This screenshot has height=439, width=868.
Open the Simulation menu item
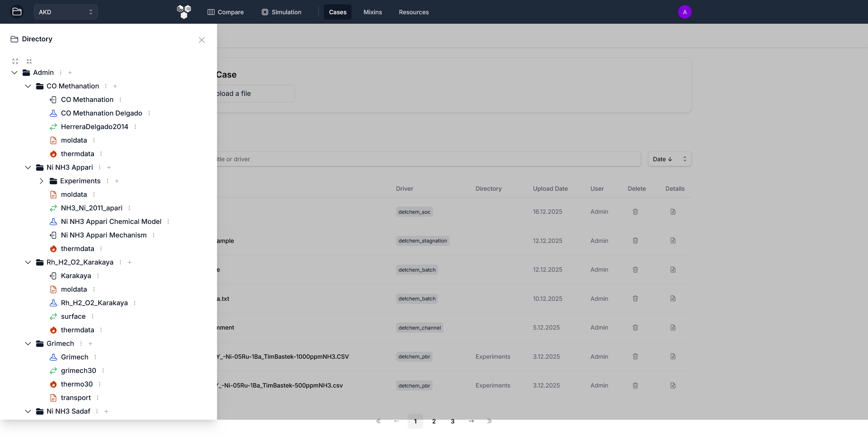pos(281,12)
